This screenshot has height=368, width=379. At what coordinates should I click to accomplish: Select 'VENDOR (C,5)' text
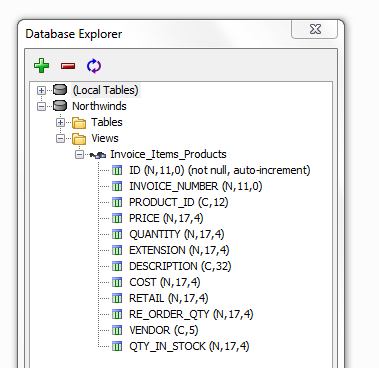164,330
